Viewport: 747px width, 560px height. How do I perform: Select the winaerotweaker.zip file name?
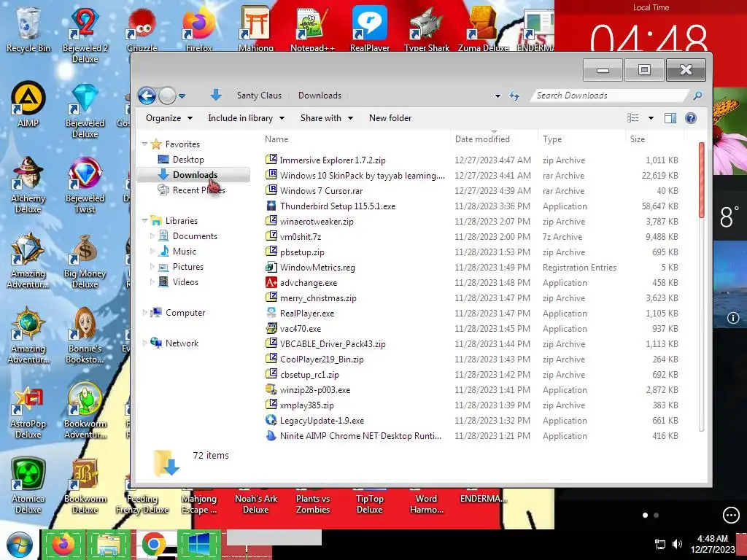coord(317,222)
